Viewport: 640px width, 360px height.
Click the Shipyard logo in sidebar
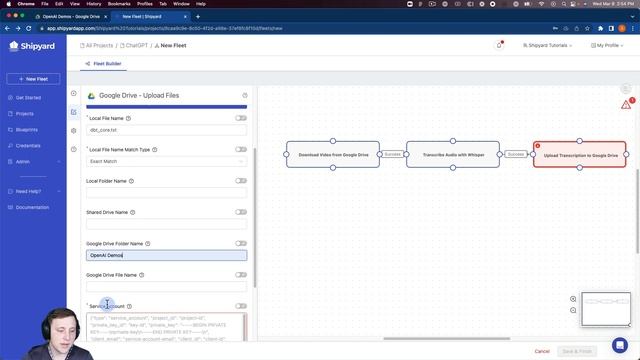tap(32, 46)
